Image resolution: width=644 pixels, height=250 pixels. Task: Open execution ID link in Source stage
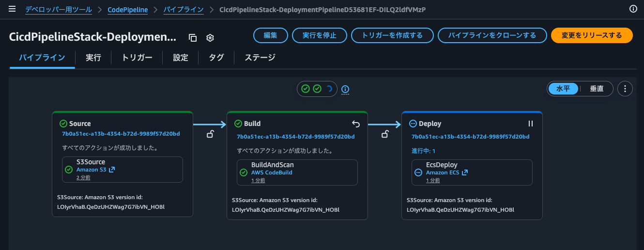click(121, 134)
